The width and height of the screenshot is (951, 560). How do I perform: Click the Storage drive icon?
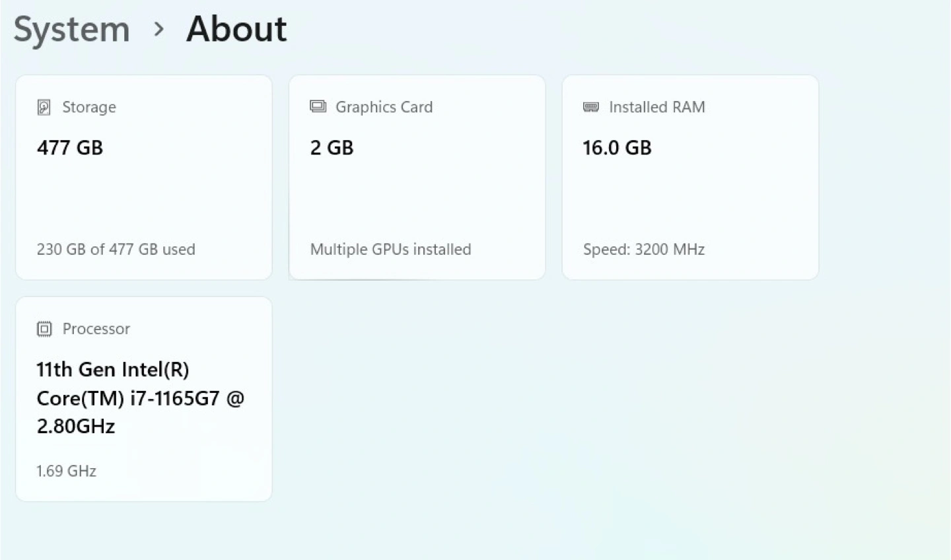click(x=44, y=108)
